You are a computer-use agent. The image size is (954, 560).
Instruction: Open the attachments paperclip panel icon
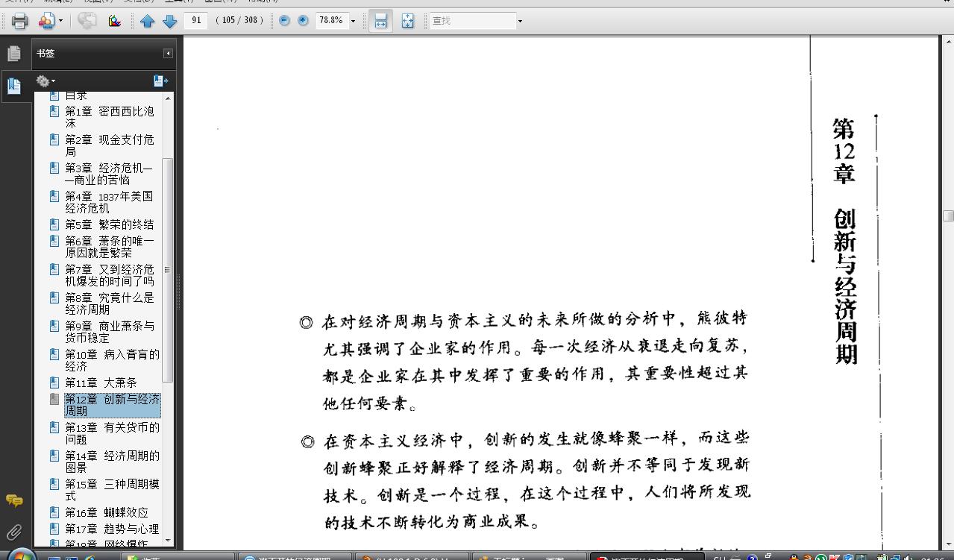(14, 532)
